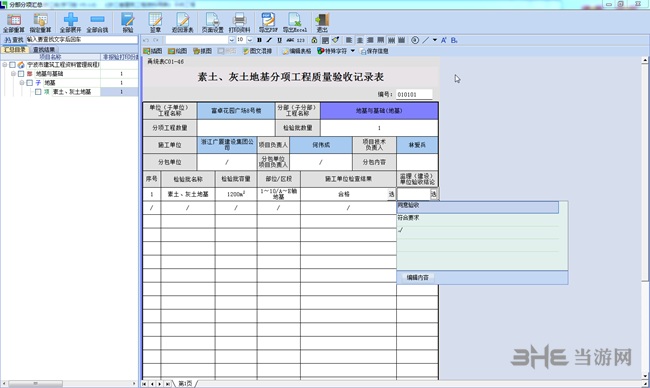Click 选 button in 监理验收结论 cell
This screenshot has width=650, height=388.
434,194
